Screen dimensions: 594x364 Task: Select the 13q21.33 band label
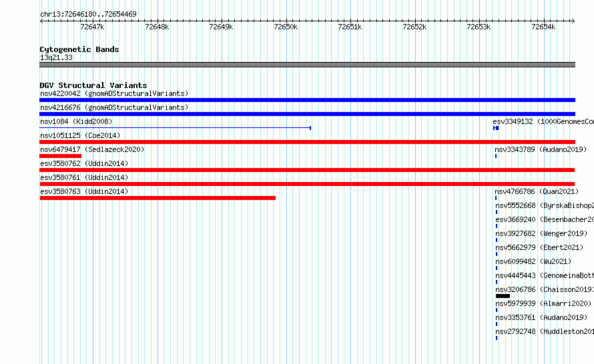(56, 57)
